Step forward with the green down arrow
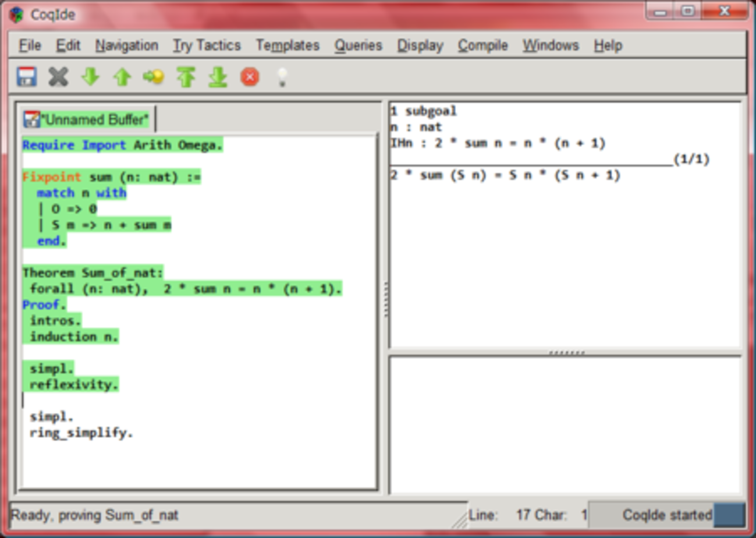Image resolution: width=756 pixels, height=538 pixels. pyautogui.click(x=90, y=77)
